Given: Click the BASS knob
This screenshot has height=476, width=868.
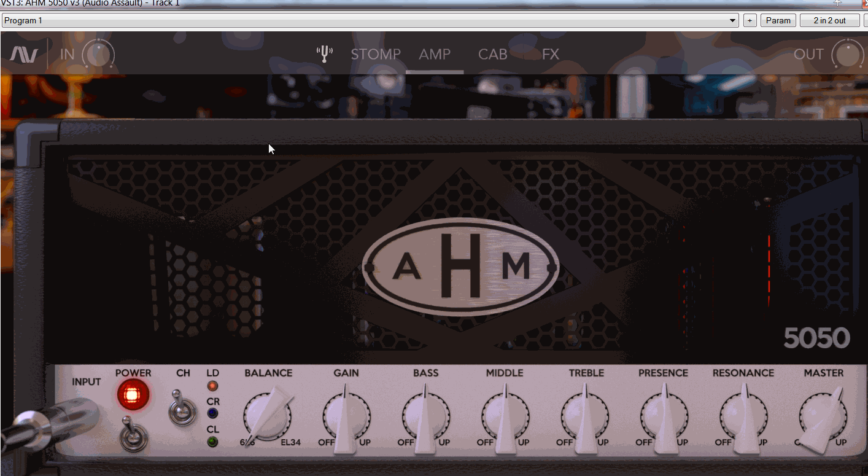Looking at the screenshot, I should coord(425,418).
